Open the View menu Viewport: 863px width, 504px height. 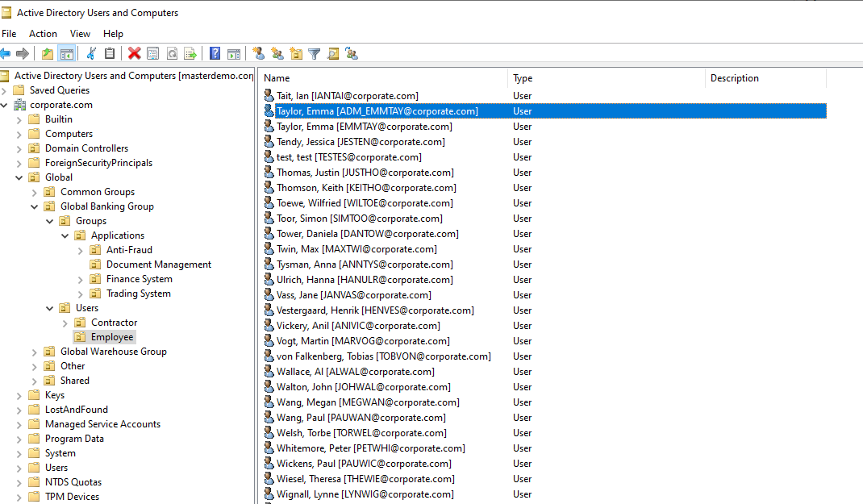click(80, 34)
